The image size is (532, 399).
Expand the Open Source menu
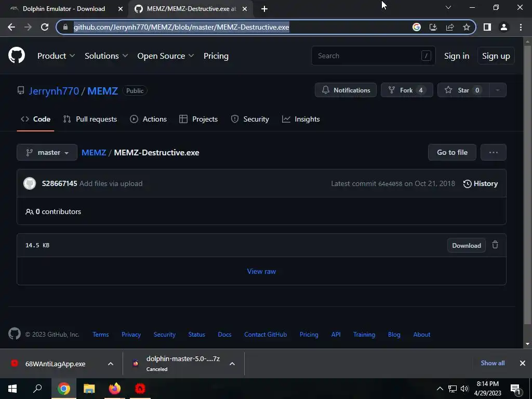click(166, 56)
